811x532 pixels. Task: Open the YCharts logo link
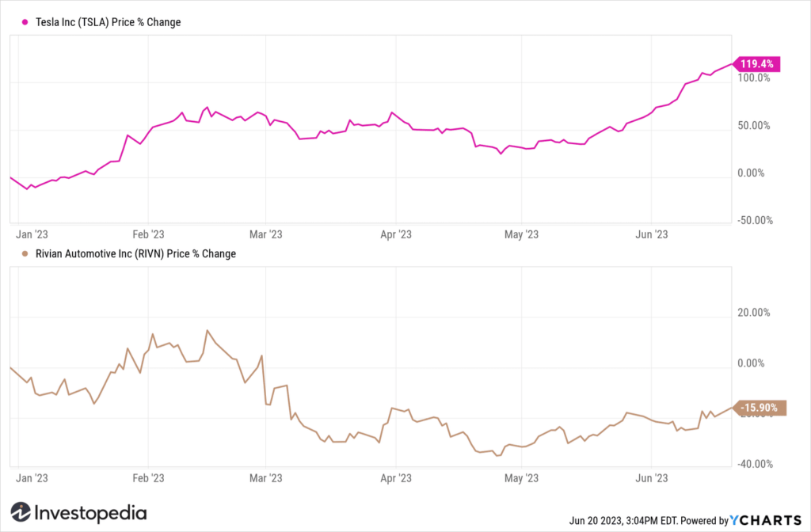(766, 520)
